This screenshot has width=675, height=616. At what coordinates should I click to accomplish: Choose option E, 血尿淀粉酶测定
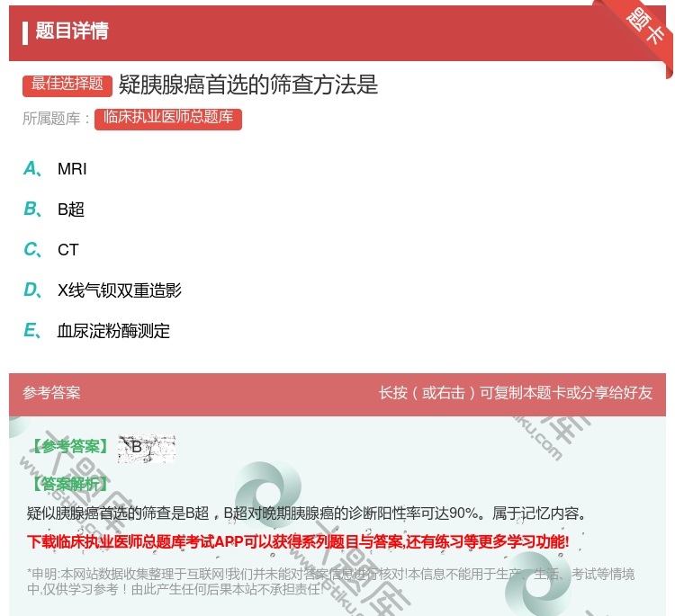click(96, 330)
